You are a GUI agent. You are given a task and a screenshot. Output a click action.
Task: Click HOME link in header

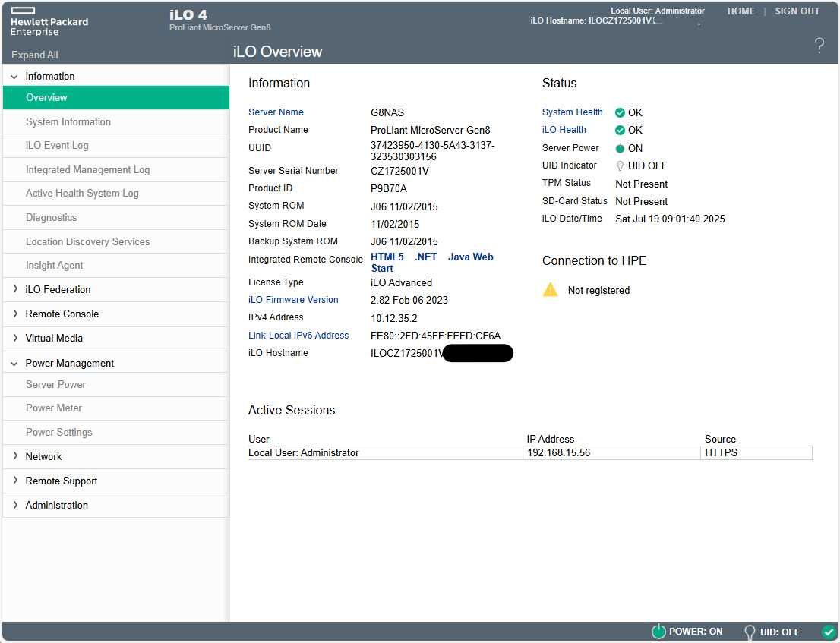(741, 11)
